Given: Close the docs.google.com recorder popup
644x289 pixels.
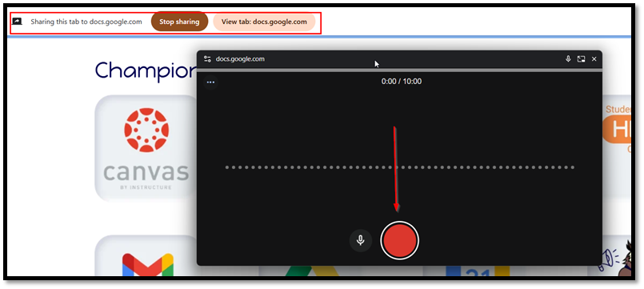Looking at the screenshot, I should point(594,59).
